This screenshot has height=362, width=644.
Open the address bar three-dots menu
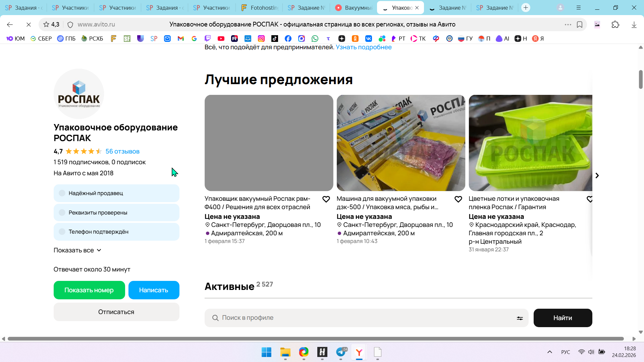coord(568,24)
